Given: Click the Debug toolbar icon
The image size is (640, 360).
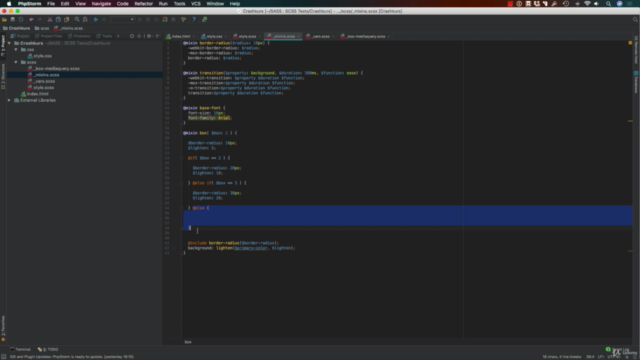Looking at the screenshot, I should pyautogui.click(x=148, y=19).
